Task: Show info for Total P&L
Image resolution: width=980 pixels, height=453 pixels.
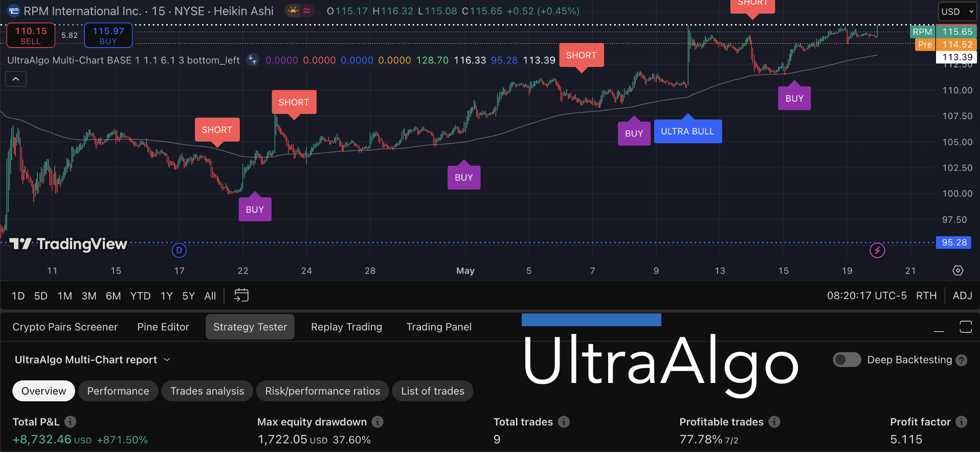Action: [x=71, y=422]
